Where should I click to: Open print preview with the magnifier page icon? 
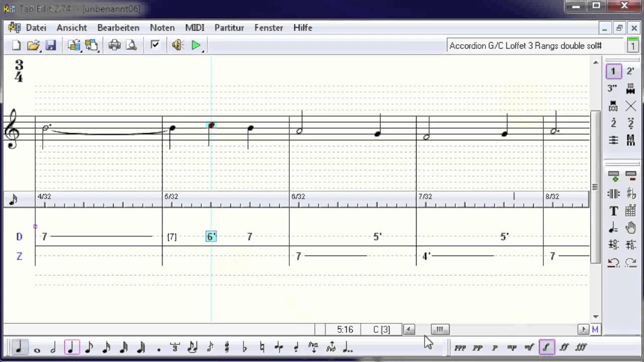point(131,46)
